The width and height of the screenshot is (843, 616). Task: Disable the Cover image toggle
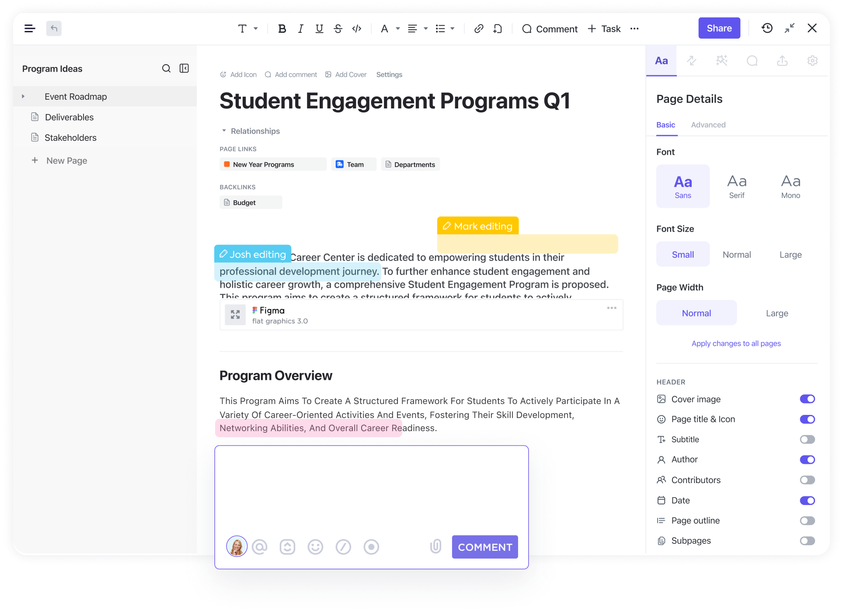807,399
